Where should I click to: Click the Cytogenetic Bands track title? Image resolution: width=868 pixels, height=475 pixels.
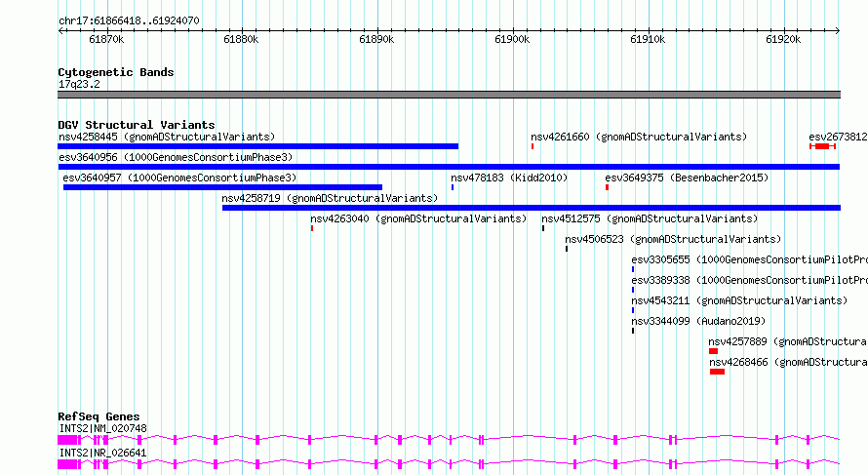tap(116, 72)
